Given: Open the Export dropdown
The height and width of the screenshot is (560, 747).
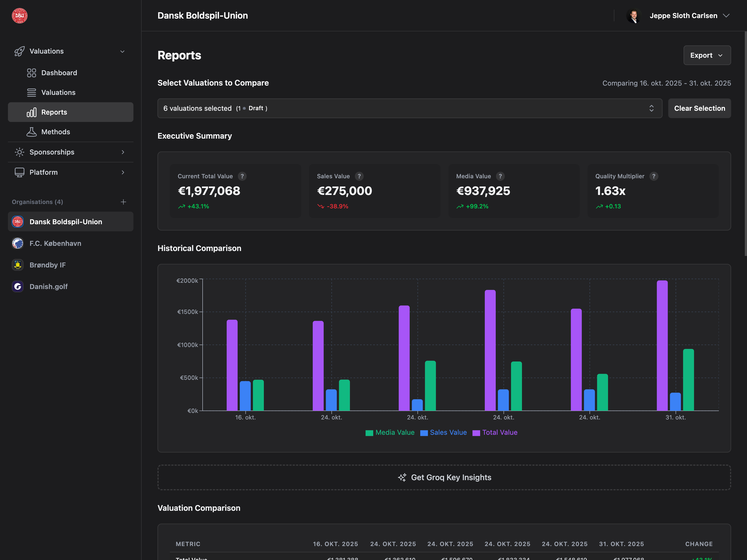Looking at the screenshot, I should point(707,56).
